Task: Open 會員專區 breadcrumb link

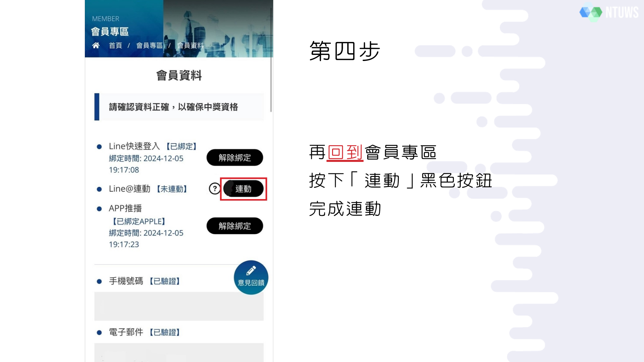Action: click(x=149, y=46)
